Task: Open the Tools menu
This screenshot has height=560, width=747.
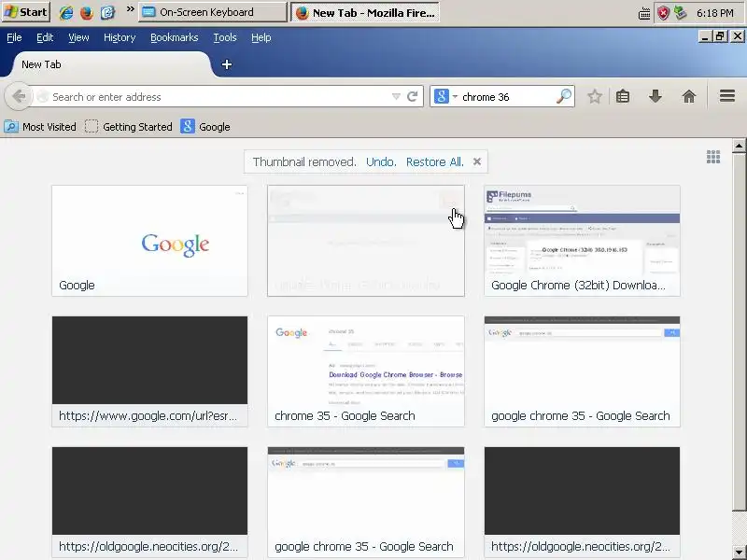Action: tap(225, 37)
